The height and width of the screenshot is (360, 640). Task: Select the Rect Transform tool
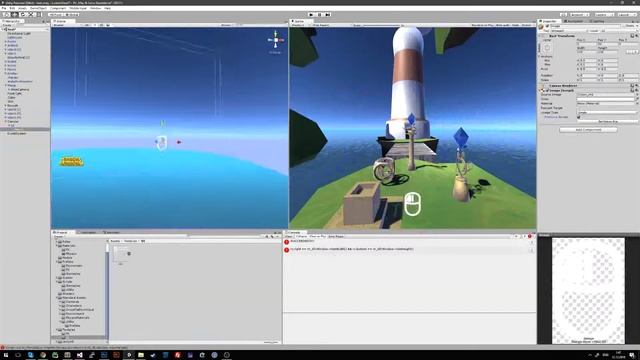click(x=39, y=15)
